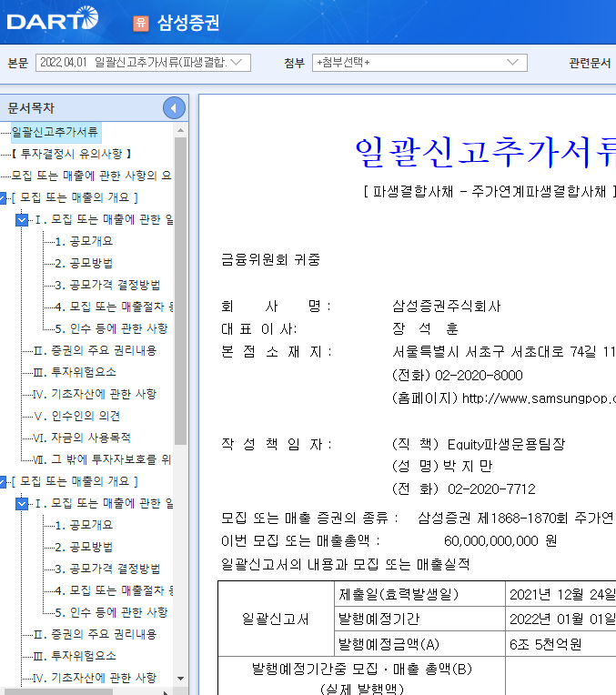The height and width of the screenshot is (695, 616).
Task: Click the 일괄신고서 table row header
Action: pyautogui.click(x=276, y=619)
